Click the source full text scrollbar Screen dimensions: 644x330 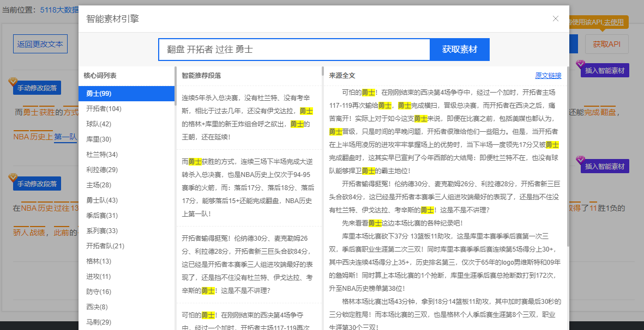pos(568,156)
